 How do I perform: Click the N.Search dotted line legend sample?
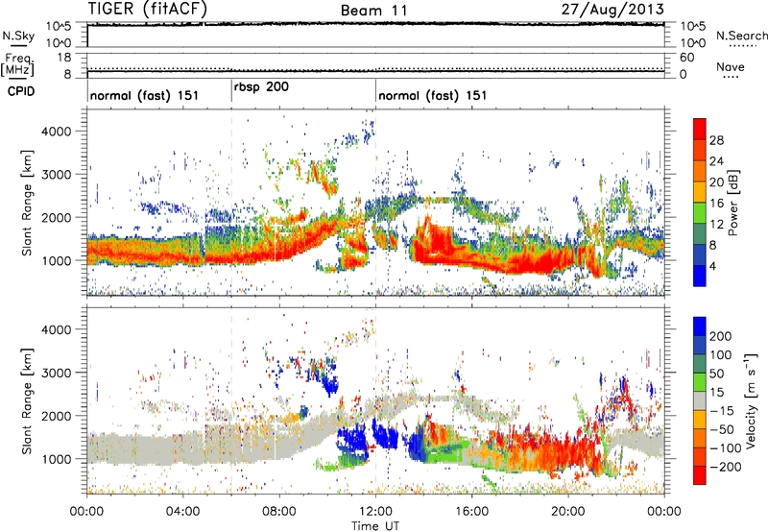(743, 46)
